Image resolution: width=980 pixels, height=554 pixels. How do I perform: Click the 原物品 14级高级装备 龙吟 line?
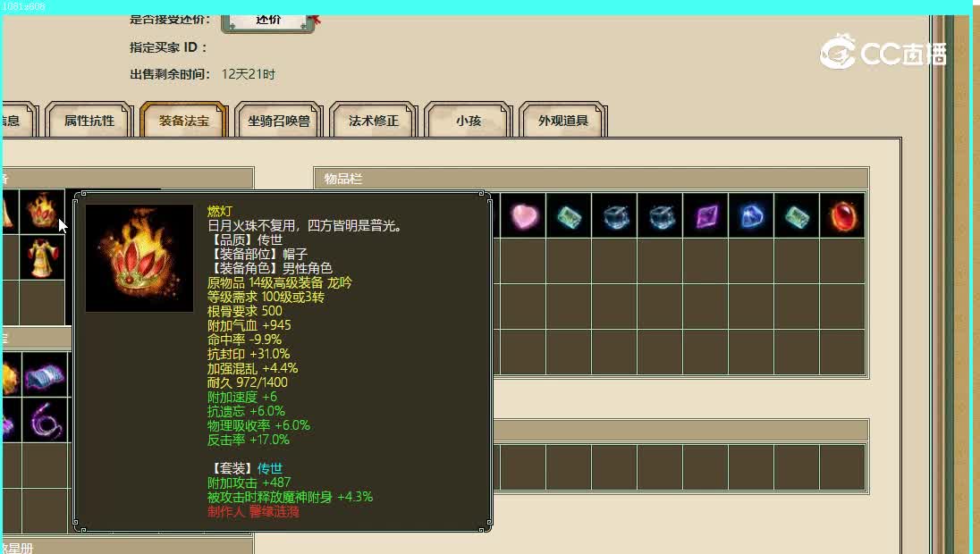click(x=279, y=283)
